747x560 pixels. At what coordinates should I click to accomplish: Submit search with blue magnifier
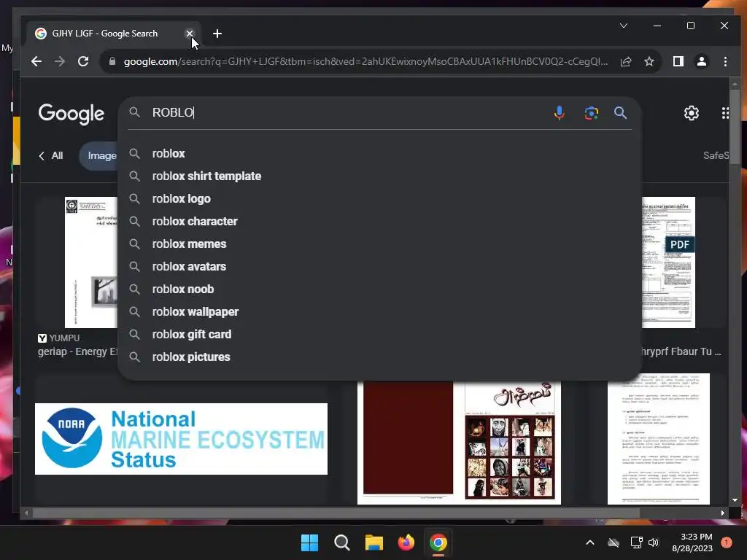(x=620, y=113)
